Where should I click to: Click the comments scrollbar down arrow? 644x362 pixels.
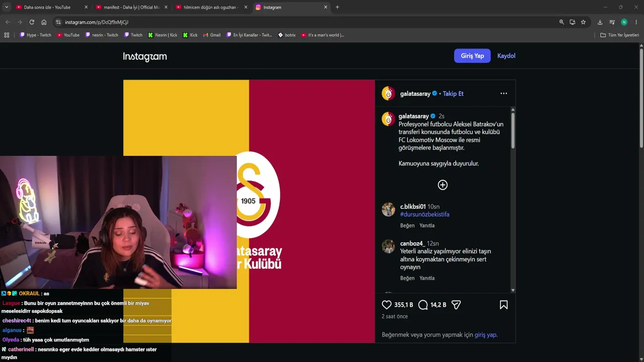513,290
